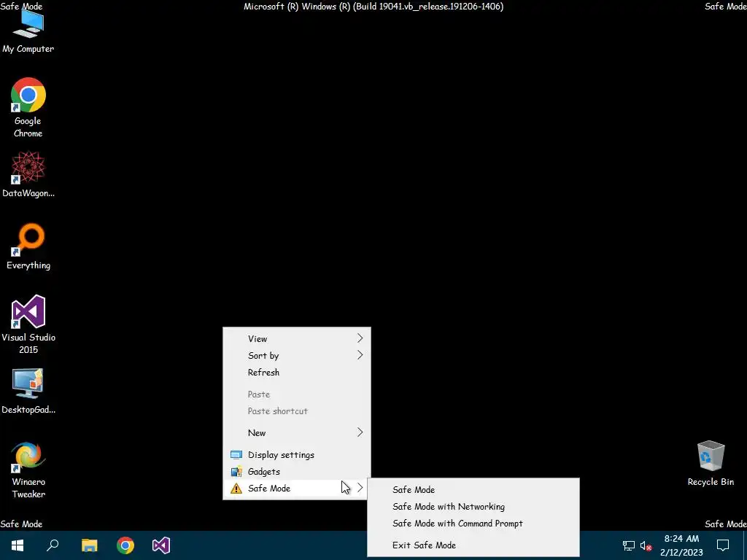The width and height of the screenshot is (747, 560).
Task: Launch Chrome from the taskbar
Action: pos(125,545)
